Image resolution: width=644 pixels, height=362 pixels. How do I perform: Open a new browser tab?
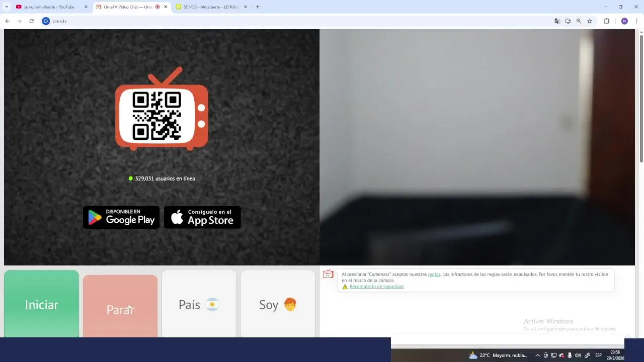(258, 7)
